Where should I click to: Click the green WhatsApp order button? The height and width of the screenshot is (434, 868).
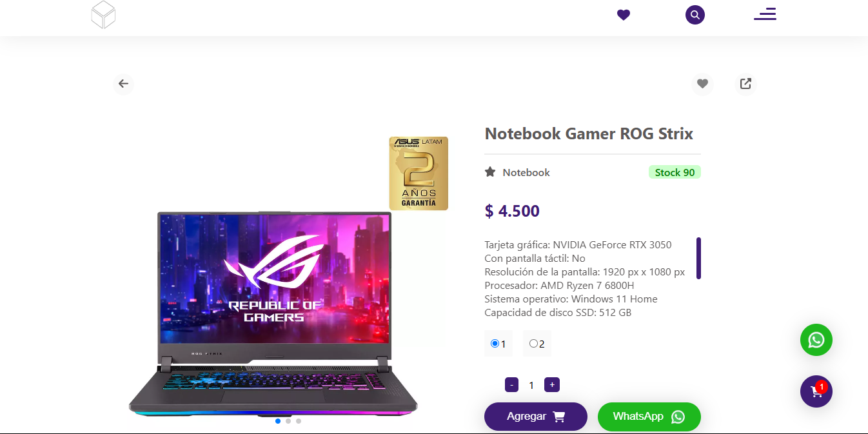(x=649, y=417)
